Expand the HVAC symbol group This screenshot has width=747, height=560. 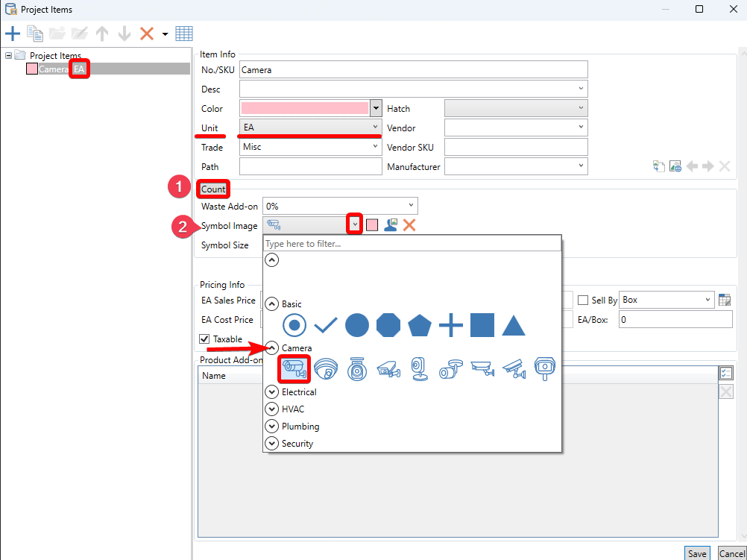coord(271,409)
